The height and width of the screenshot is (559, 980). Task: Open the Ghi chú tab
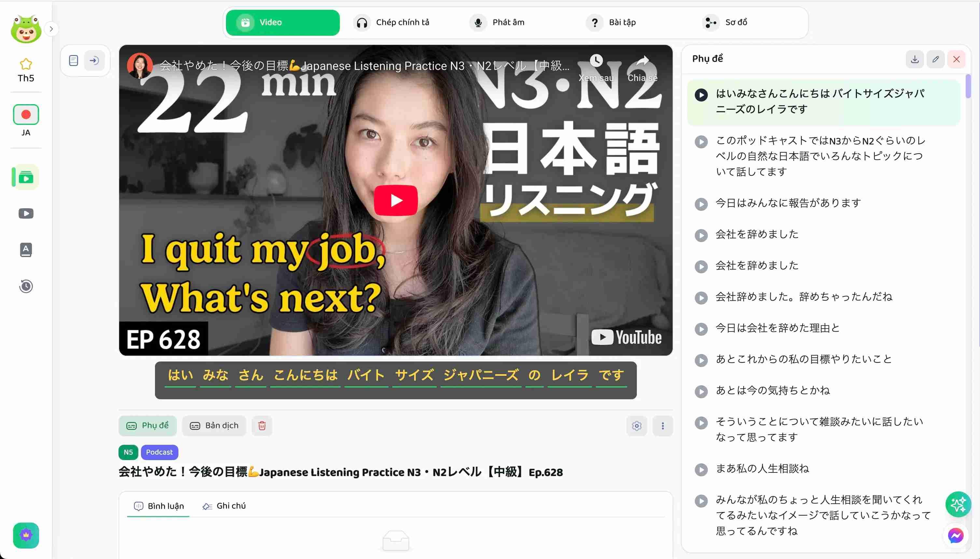(x=224, y=506)
